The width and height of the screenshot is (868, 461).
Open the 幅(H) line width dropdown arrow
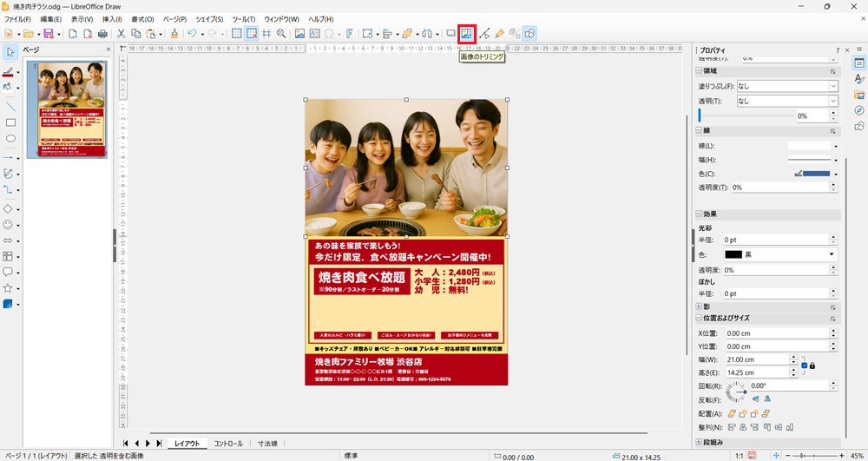click(x=835, y=160)
